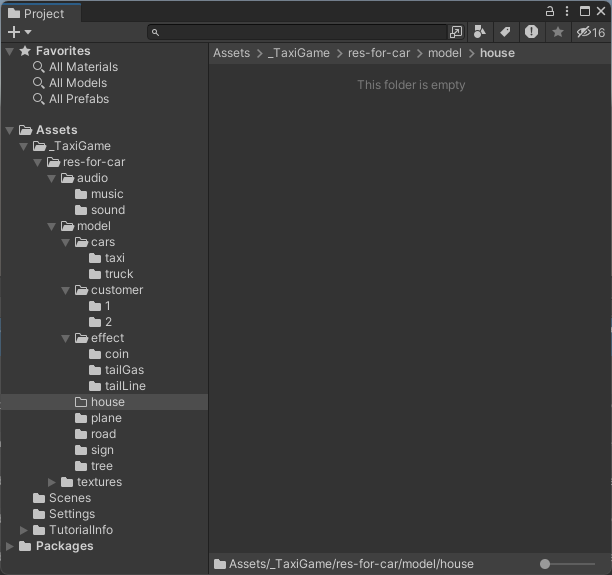The height and width of the screenshot is (575, 612).
Task: Click the Favorites heading
Action: [x=63, y=51]
